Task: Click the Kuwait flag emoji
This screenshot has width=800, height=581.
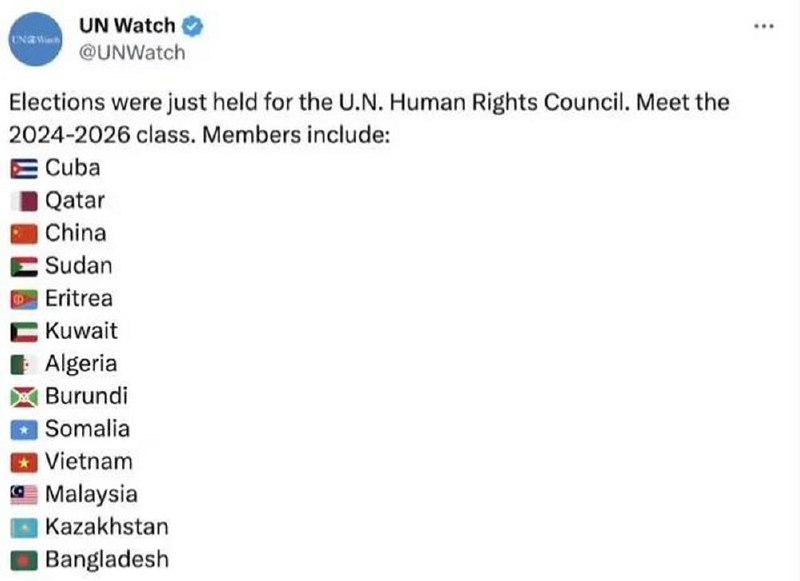Action: [x=24, y=332]
